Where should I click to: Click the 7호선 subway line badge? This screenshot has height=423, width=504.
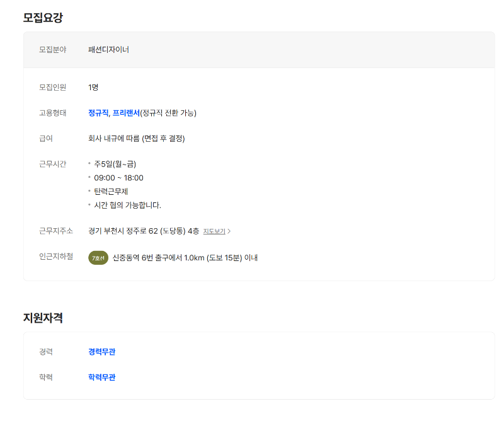pos(97,257)
